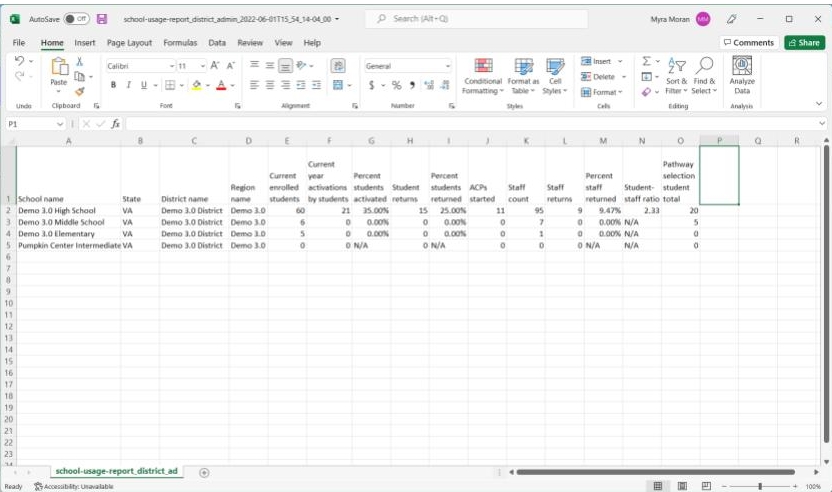This screenshot has width=832, height=492.
Task: Apply bold formatting to the cell
Action: tap(114, 85)
